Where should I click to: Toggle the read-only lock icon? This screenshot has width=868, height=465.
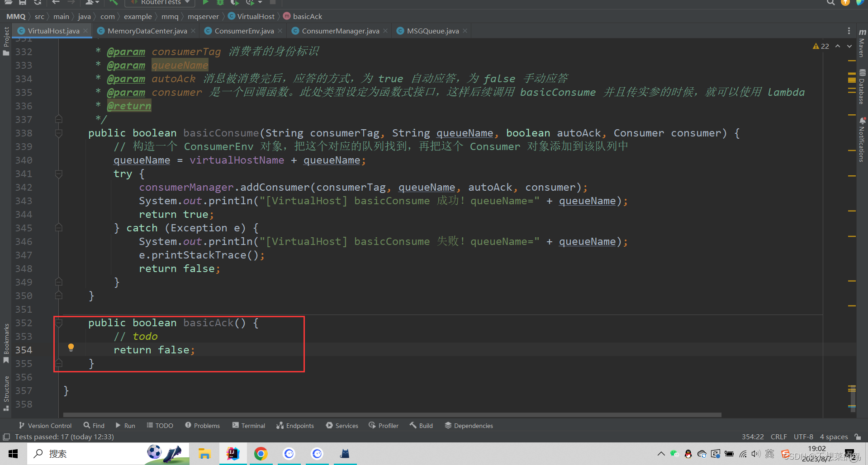(x=858, y=437)
